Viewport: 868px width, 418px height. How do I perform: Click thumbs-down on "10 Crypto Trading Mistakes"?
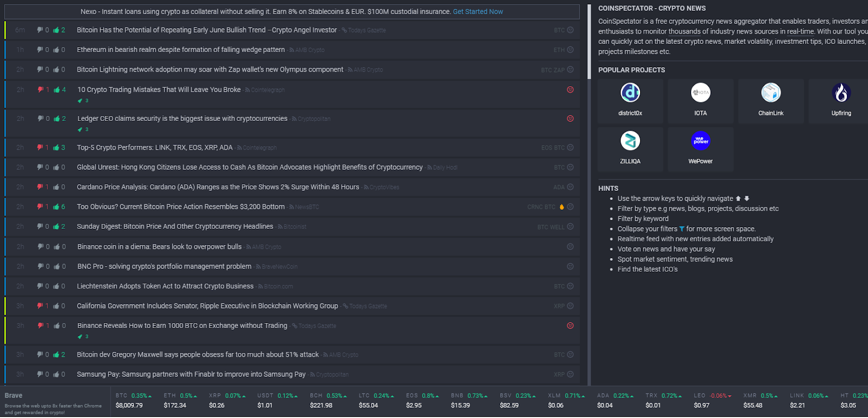point(40,90)
